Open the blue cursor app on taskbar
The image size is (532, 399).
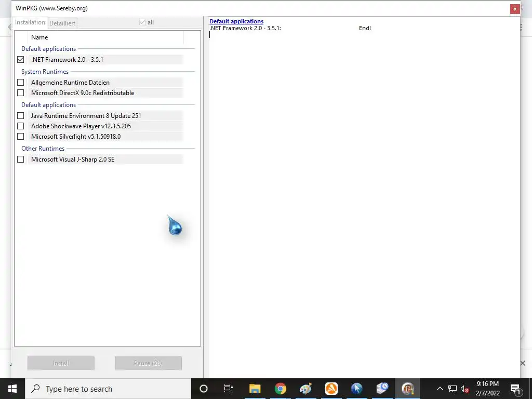click(356, 389)
